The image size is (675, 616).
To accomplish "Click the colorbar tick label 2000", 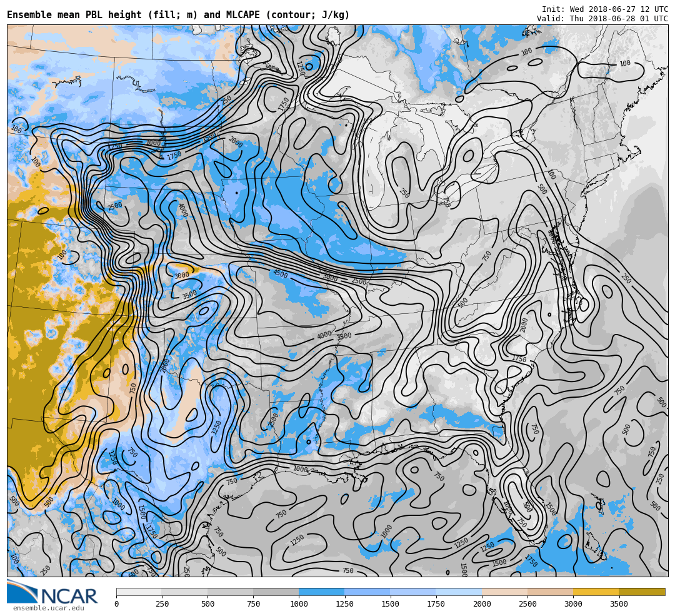I will click(482, 604).
